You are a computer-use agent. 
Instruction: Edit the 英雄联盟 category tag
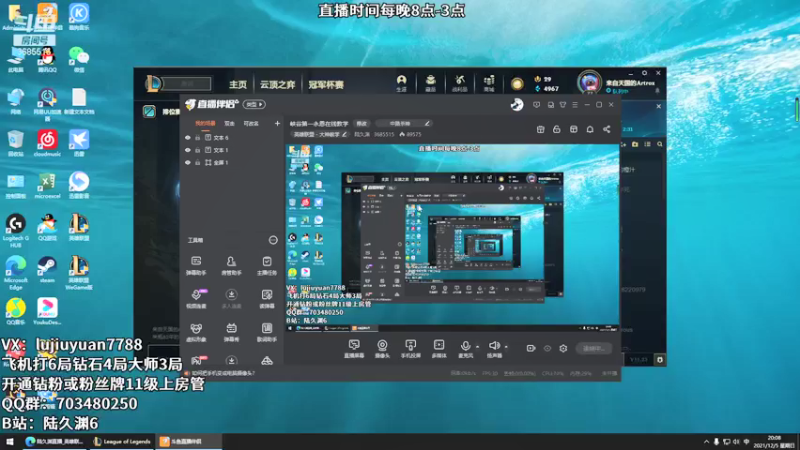pyautogui.click(x=319, y=135)
